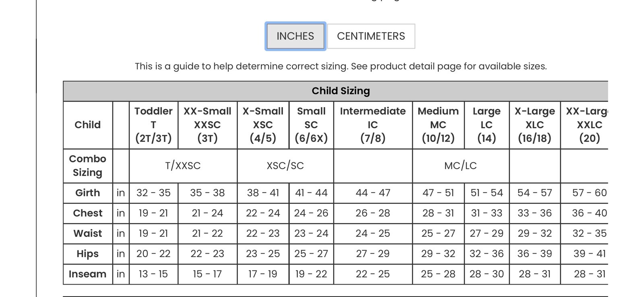The width and height of the screenshot is (644, 297).
Task: Select the XSC/SC combo sizing cell
Action: (x=285, y=166)
